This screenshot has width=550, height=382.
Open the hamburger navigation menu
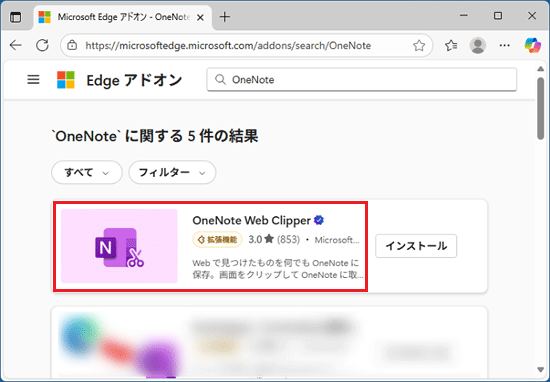[33, 80]
